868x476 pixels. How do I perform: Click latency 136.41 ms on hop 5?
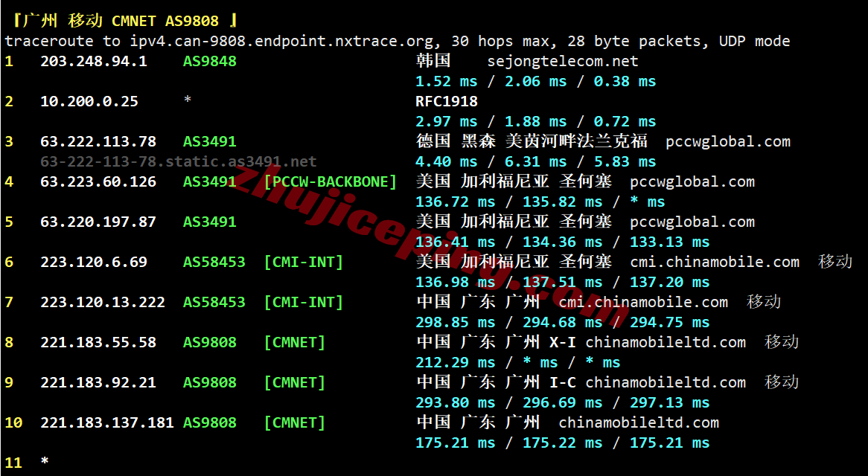coord(455,242)
